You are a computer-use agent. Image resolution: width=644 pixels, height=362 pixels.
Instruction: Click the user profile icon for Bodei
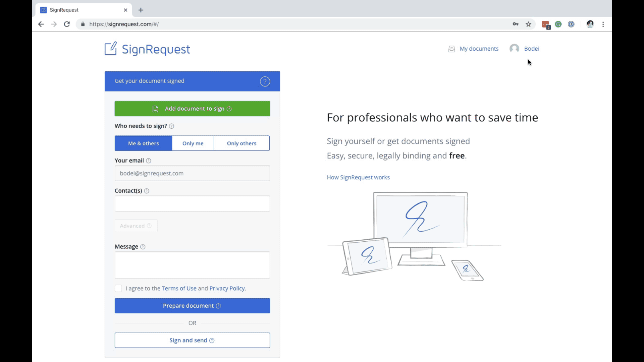coord(515,49)
